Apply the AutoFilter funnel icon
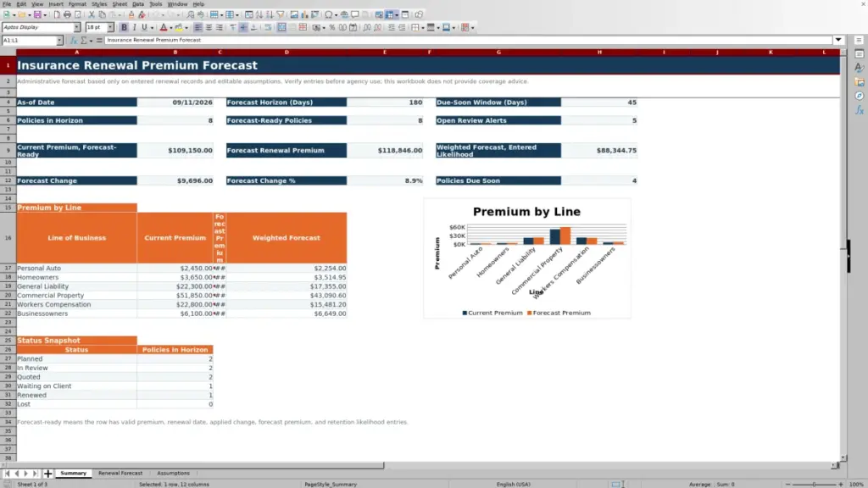Viewport: 868px width, 488px height. pyautogui.click(x=281, y=15)
